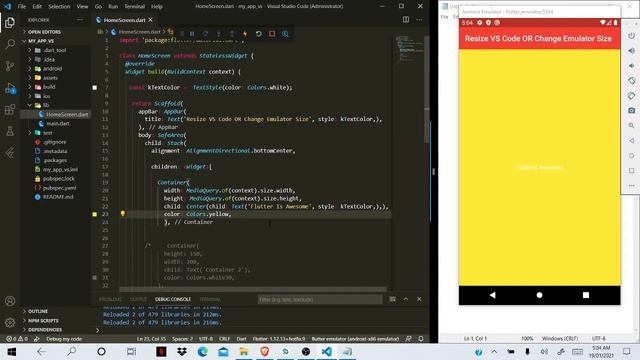
Task: Expand the .dart_tool folder
Action: (x=55, y=50)
